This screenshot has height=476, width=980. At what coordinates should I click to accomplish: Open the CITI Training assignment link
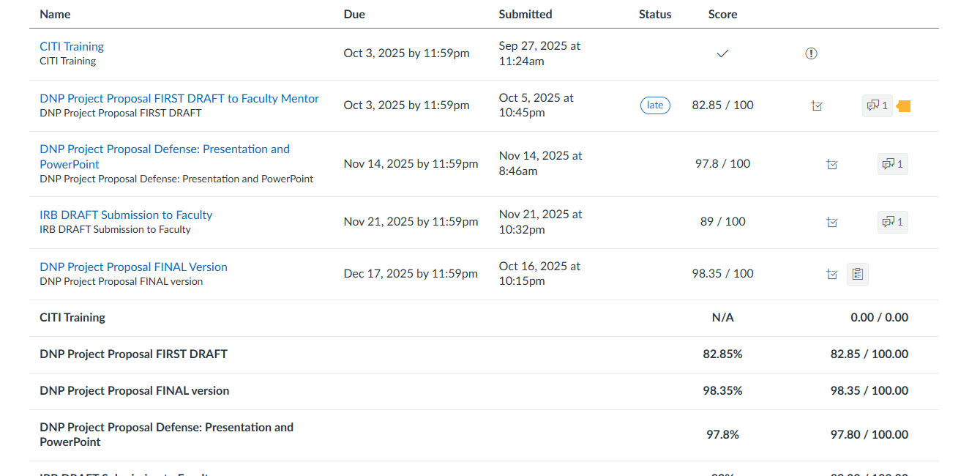[x=72, y=46]
